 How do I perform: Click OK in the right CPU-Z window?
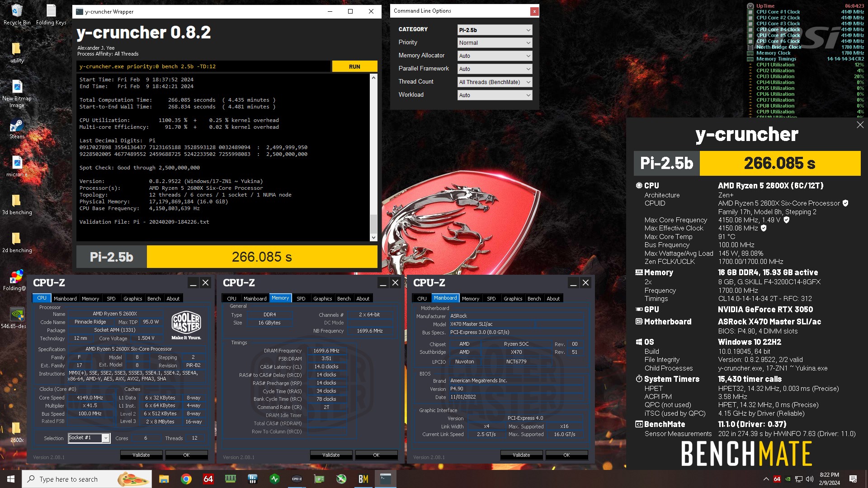pyautogui.click(x=566, y=455)
